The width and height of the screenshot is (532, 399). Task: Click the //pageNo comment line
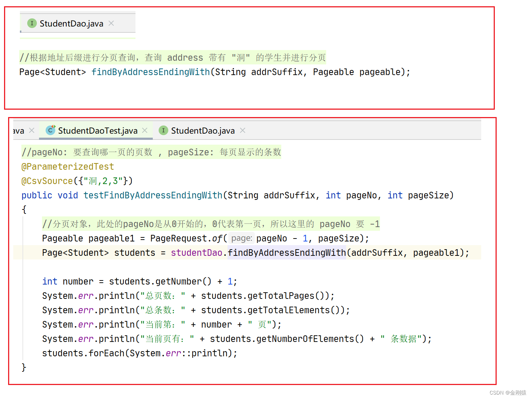pos(151,152)
